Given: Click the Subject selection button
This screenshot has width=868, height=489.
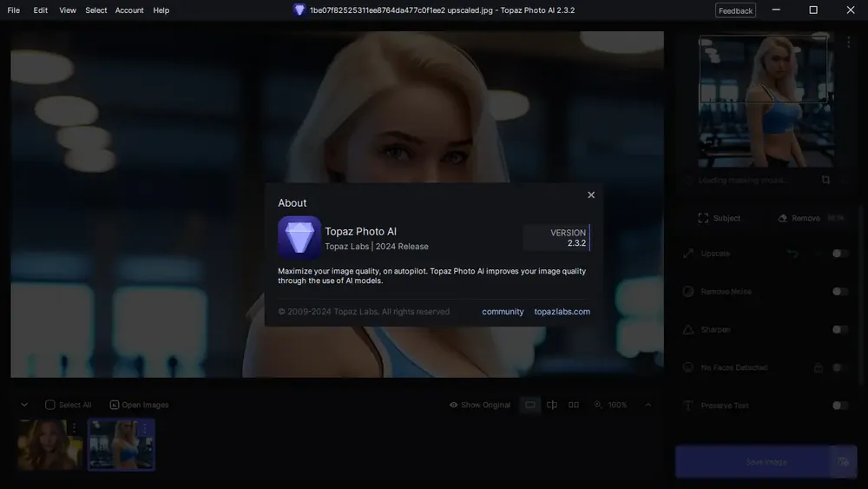Looking at the screenshot, I should click(719, 218).
